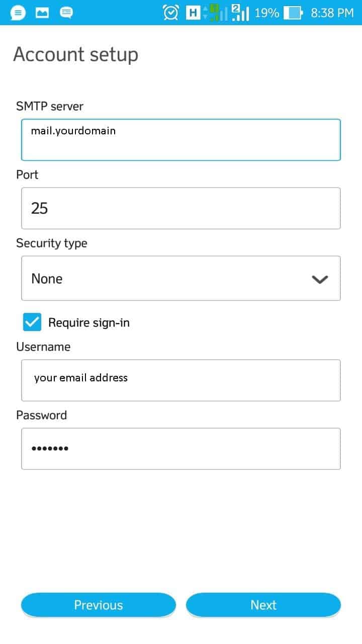
Task: Expand the Security type chevron arrow
Action: 320,279
